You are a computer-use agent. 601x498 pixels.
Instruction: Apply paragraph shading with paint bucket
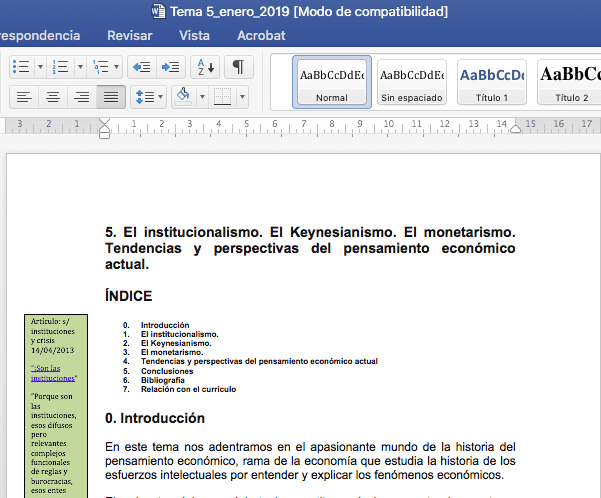(184, 97)
